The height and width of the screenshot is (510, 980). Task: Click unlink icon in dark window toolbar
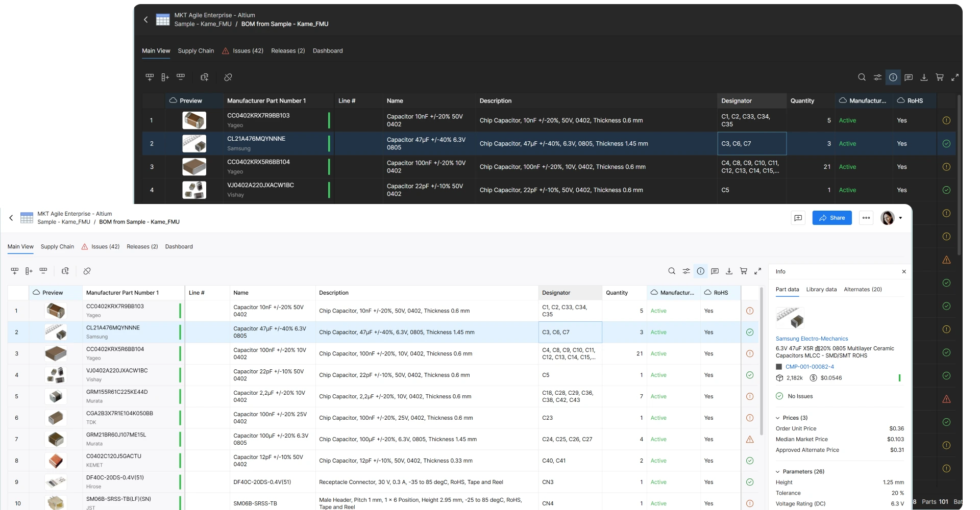point(228,77)
